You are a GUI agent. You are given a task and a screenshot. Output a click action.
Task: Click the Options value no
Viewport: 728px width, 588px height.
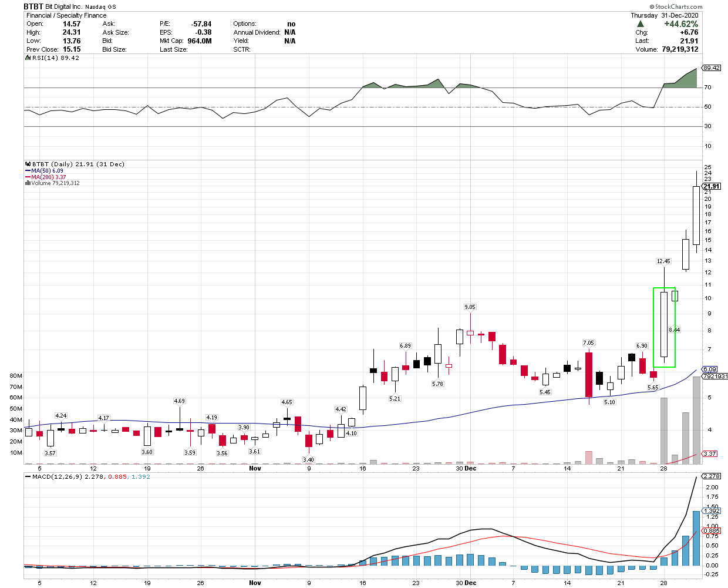point(291,24)
